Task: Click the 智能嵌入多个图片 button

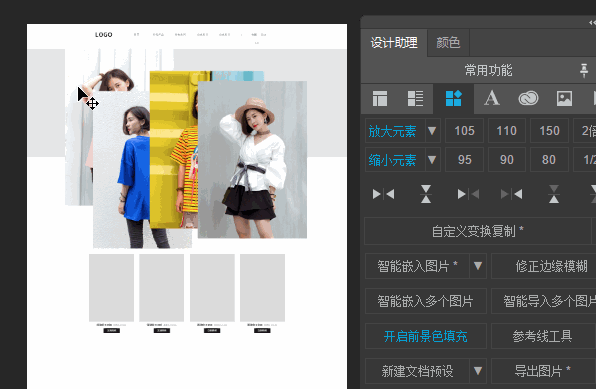Action: [x=426, y=301]
